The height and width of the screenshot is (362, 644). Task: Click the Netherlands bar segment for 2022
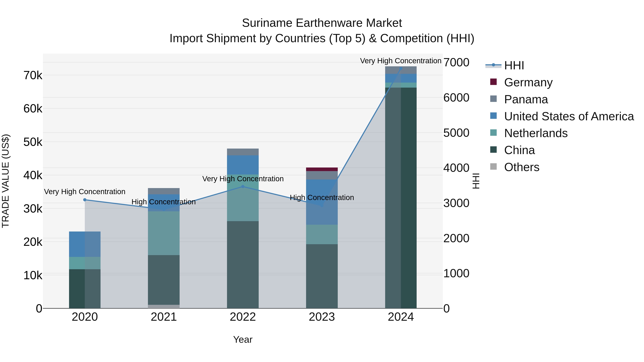[243, 198]
